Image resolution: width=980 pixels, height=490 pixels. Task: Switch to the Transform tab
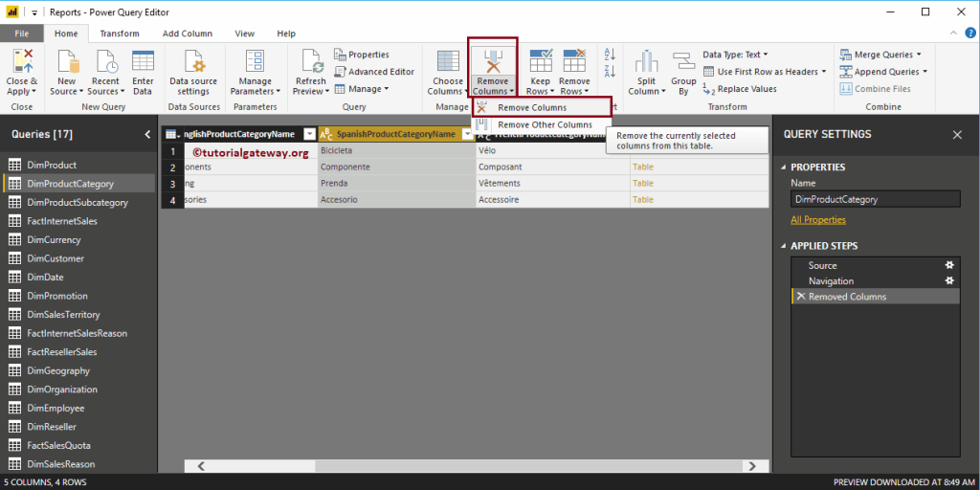tap(120, 33)
